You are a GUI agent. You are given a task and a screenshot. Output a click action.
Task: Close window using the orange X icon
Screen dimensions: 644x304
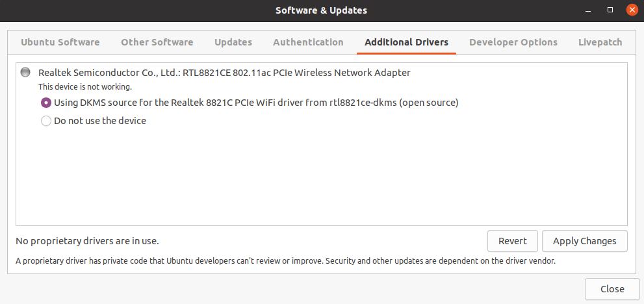(632, 10)
